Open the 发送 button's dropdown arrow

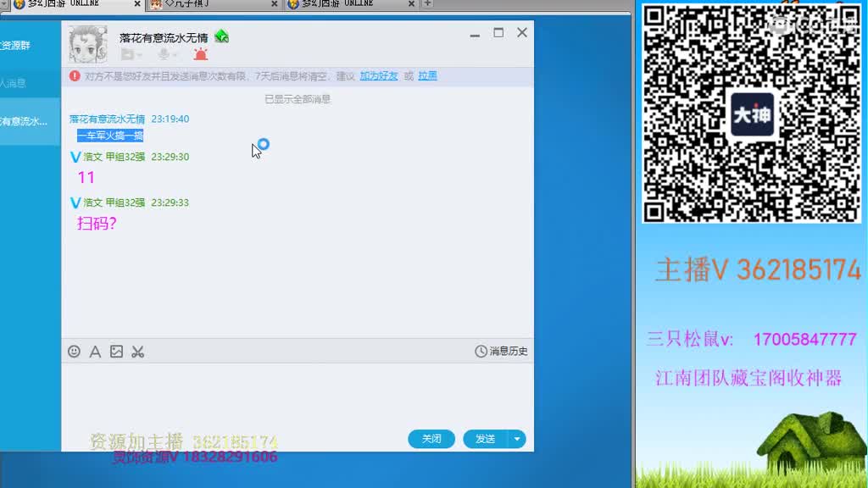(x=516, y=439)
